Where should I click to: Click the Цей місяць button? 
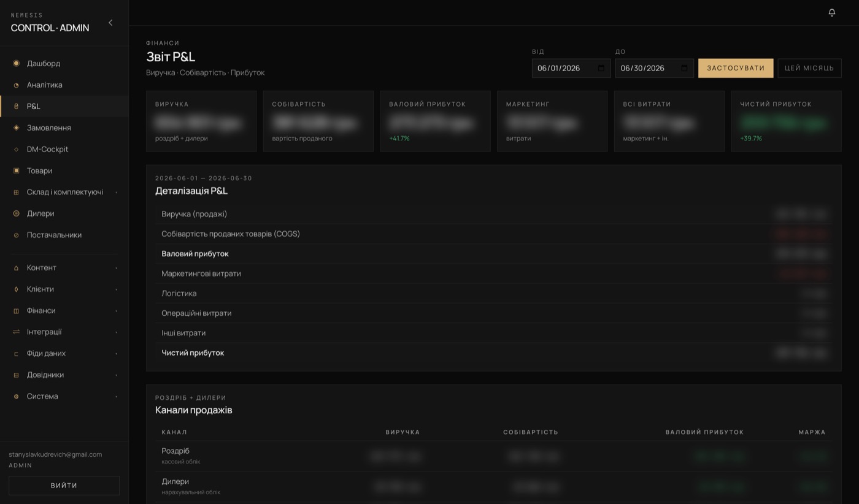[809, 68]
